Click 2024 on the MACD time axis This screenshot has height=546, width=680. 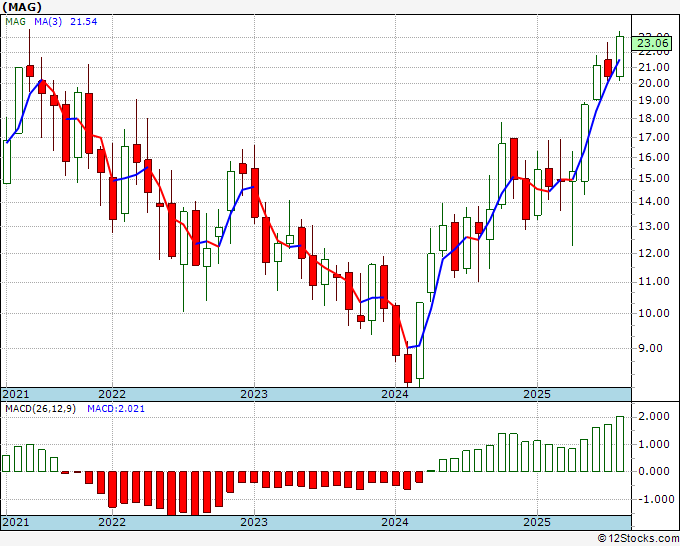click(x=395, y=522)
